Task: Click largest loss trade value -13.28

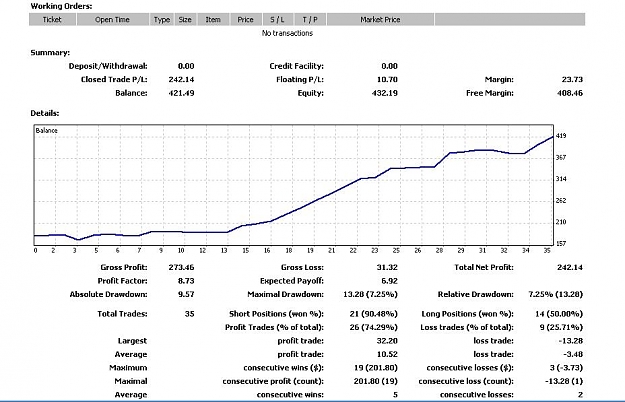Action: tap(571, 341)
